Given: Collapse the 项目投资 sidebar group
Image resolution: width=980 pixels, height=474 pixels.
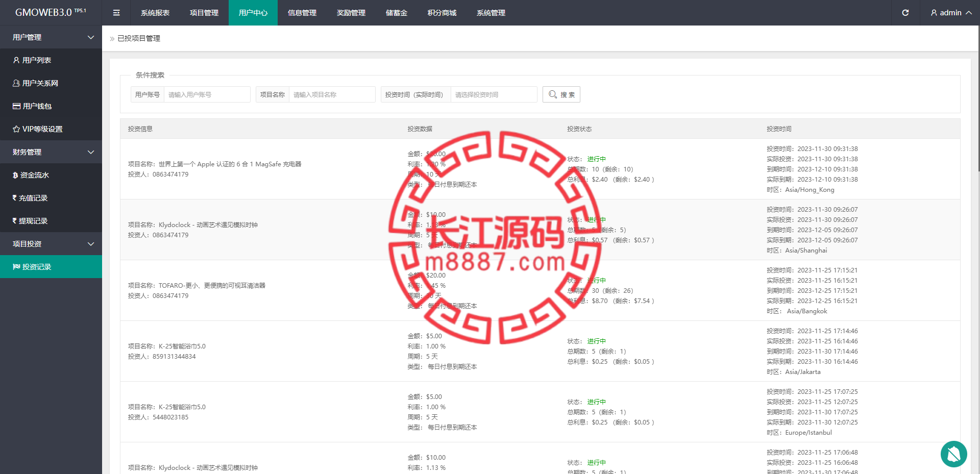Looking at the screenshot, I should coord(51,244).
